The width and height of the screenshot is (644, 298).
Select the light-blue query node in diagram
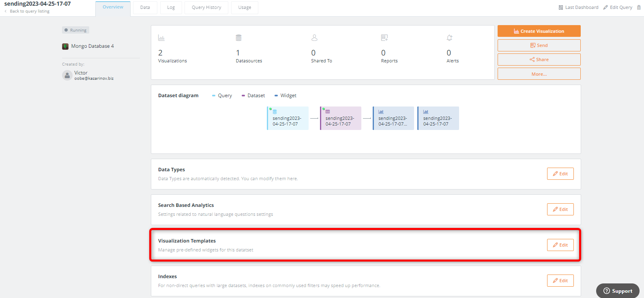point(288,118)
